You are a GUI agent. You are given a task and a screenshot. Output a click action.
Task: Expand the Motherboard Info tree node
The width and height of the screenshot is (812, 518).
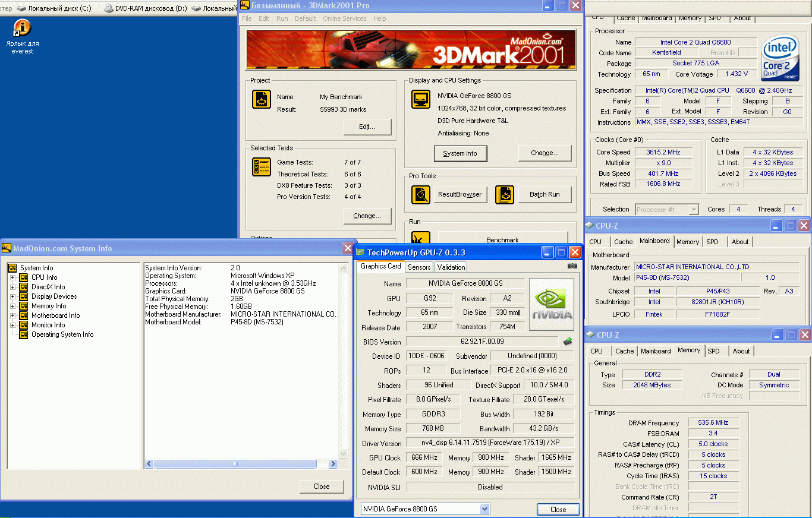tap(12, 315)
